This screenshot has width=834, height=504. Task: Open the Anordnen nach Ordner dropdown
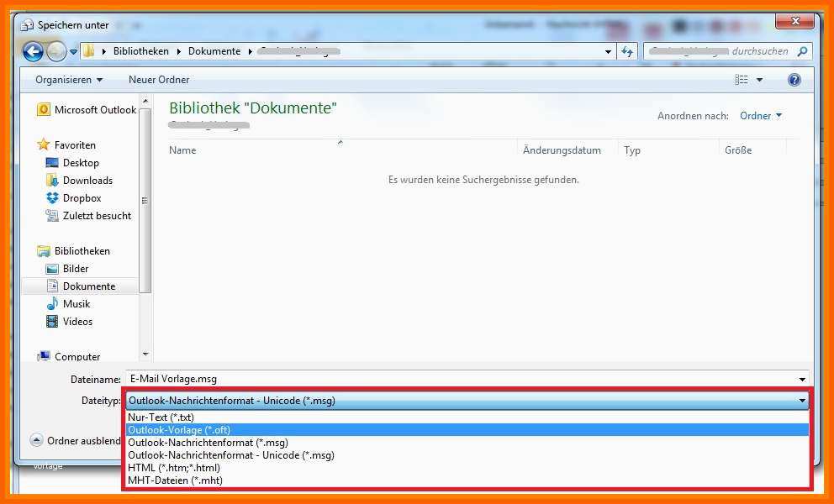click(761, 115)
